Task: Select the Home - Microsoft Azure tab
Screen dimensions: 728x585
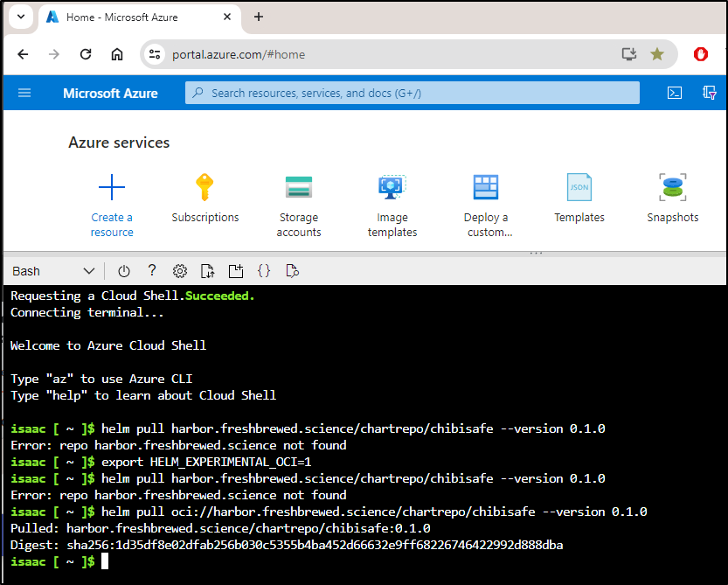Action: [x=139, y=17]
